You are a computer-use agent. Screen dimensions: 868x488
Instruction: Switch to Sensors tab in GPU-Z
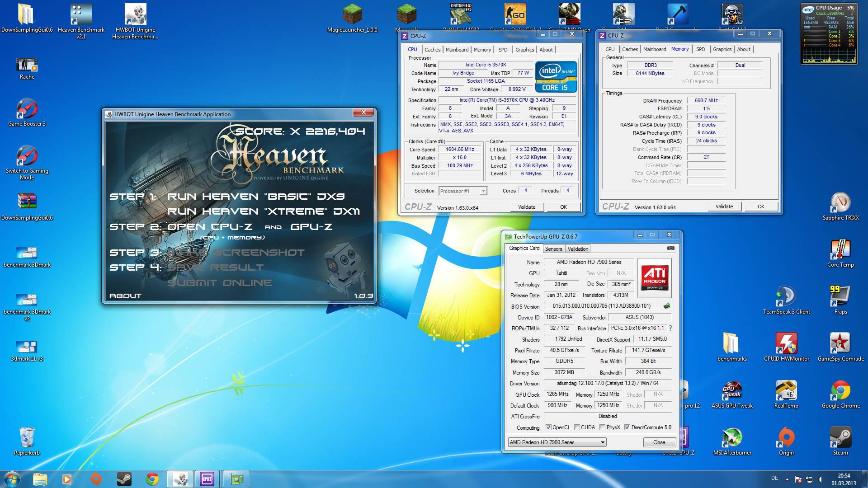tap(553, 249)
